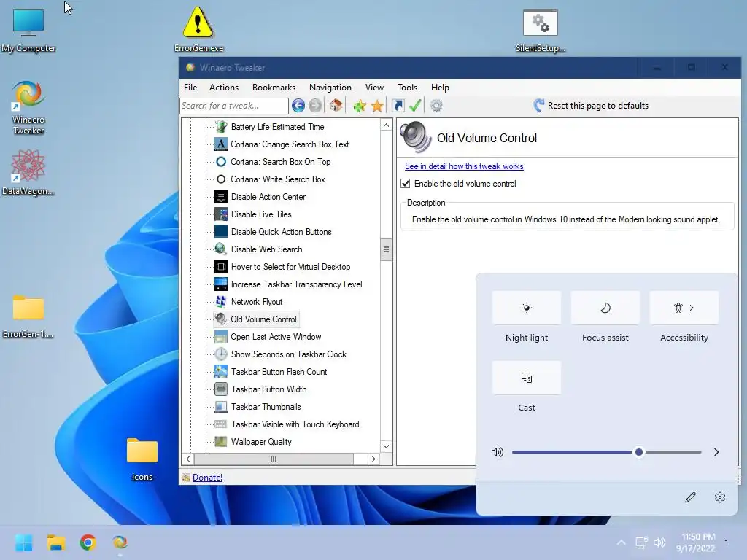The height and width of the screenshot is (560, 747).
Task: Click the Network Flyout tweak icon
Action: (220, 301)
